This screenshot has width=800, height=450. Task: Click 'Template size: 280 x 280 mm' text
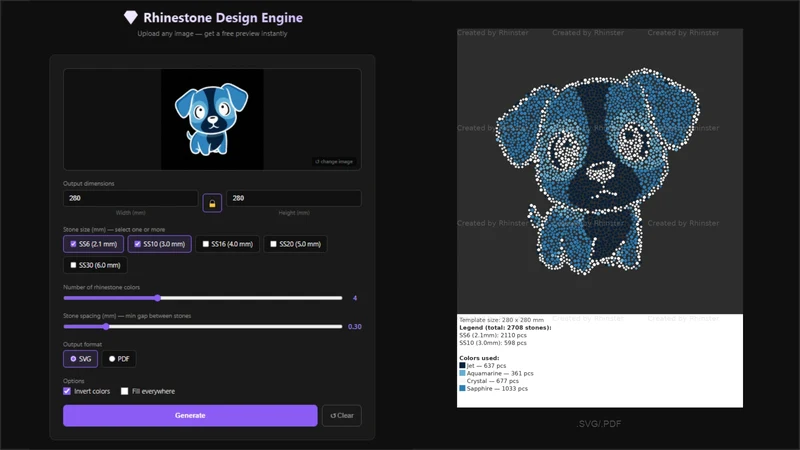(502, 320)
